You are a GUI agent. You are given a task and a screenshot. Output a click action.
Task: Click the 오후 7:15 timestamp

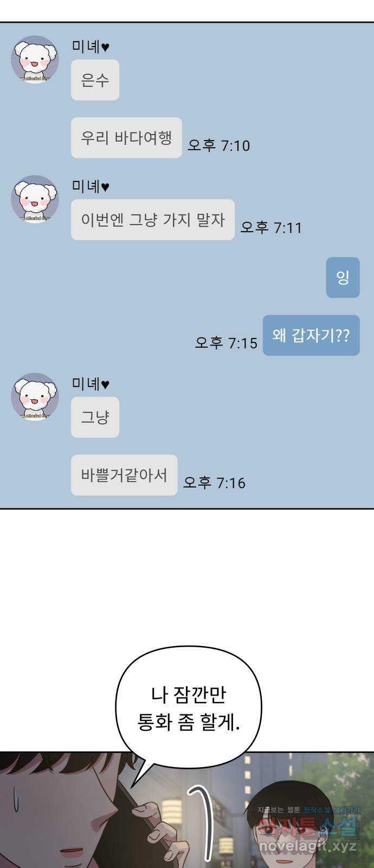click(x=226, y=343)
